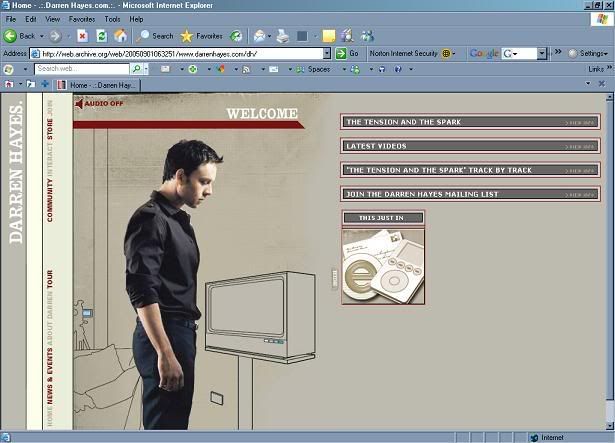Expand the Address bar history dropdown
Viewport: 615px width, 443px height.
(327, 53)
